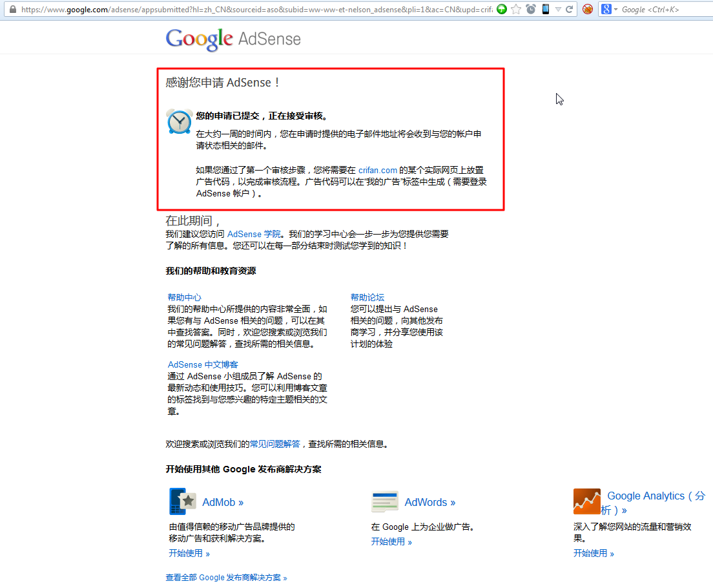The image size is (713, 588).
Task: Click the crossed-out red extension icon in the toolbar
Action: click(x=588, y=9)
